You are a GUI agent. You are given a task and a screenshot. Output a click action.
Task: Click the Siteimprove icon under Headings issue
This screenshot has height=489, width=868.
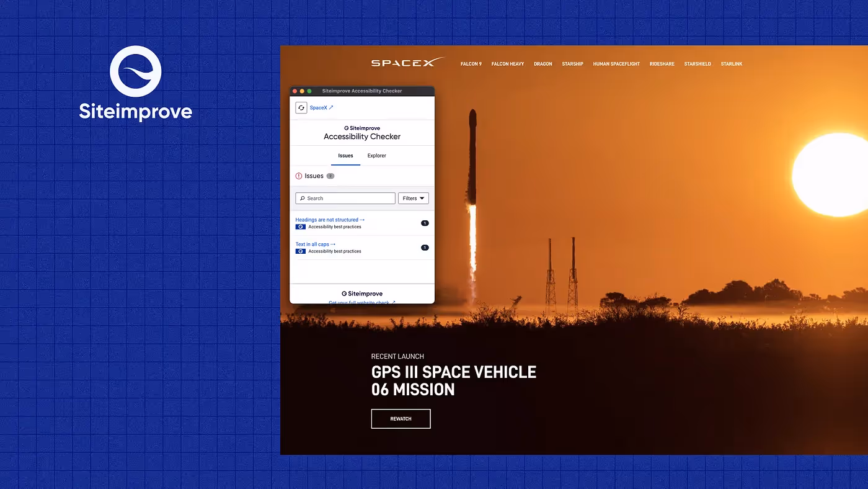pos(301,227)
